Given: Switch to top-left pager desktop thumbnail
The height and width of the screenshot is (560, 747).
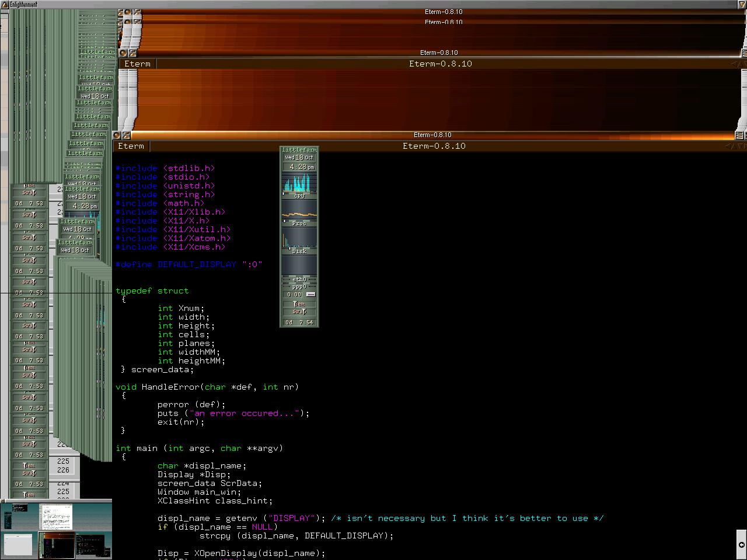Looking at the screenshot, I should coord(19,516).
